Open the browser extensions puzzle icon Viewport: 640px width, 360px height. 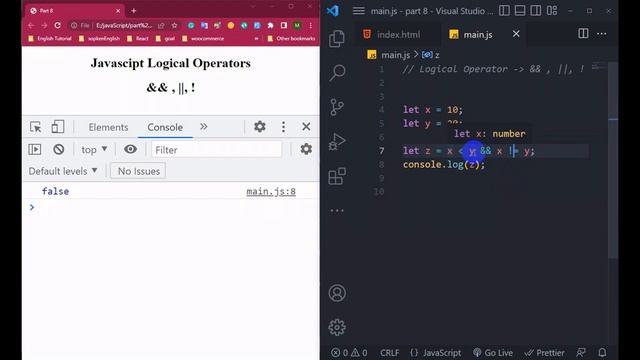(270, 25)
